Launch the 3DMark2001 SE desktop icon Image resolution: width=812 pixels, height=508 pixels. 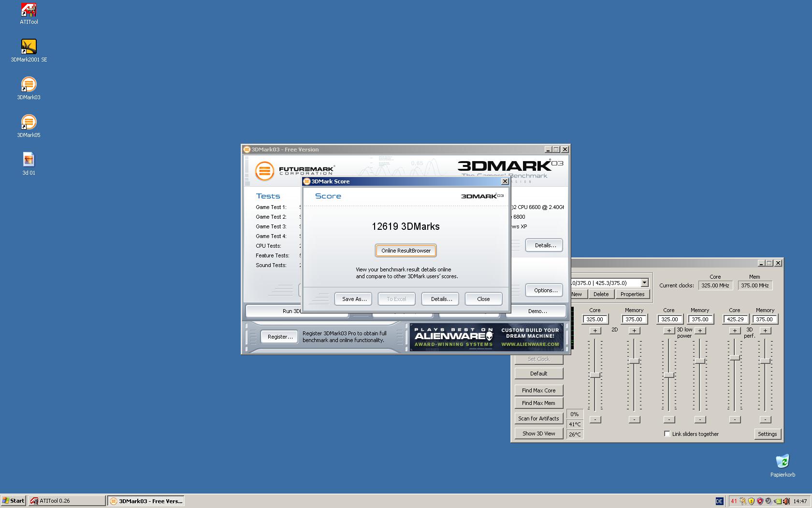click(x=29, y=51)
